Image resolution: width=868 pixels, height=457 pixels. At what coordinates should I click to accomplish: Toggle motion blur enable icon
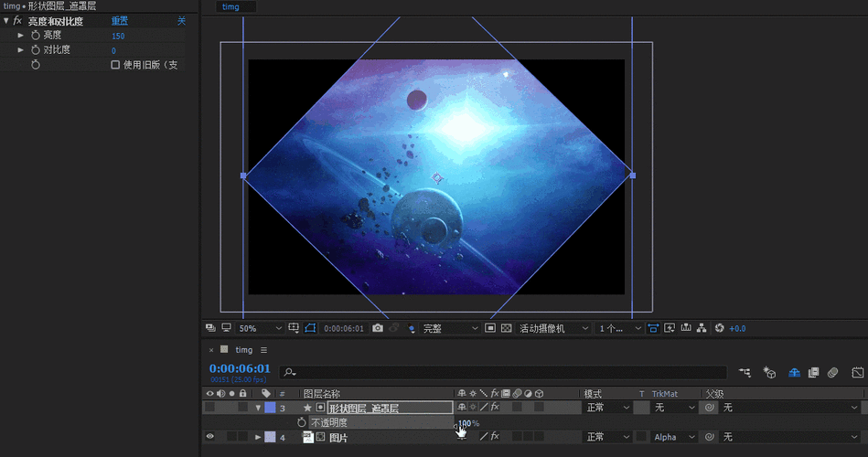(832, 373)
